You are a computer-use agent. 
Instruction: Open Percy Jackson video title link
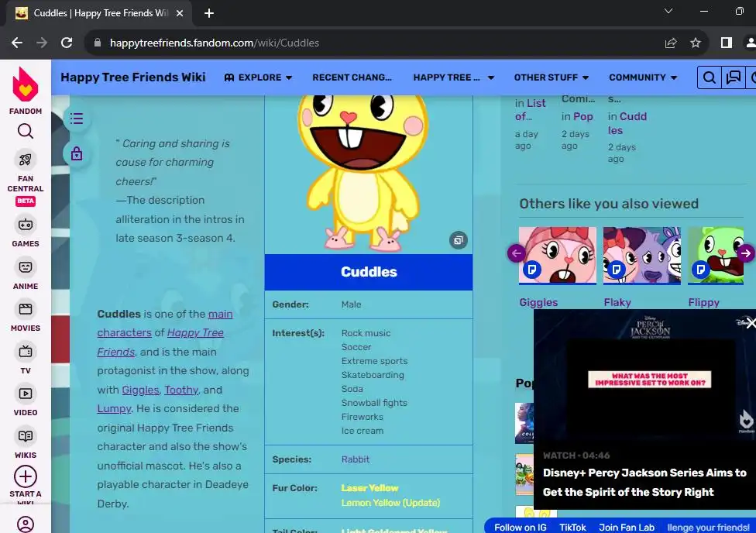tap(644, 483)
